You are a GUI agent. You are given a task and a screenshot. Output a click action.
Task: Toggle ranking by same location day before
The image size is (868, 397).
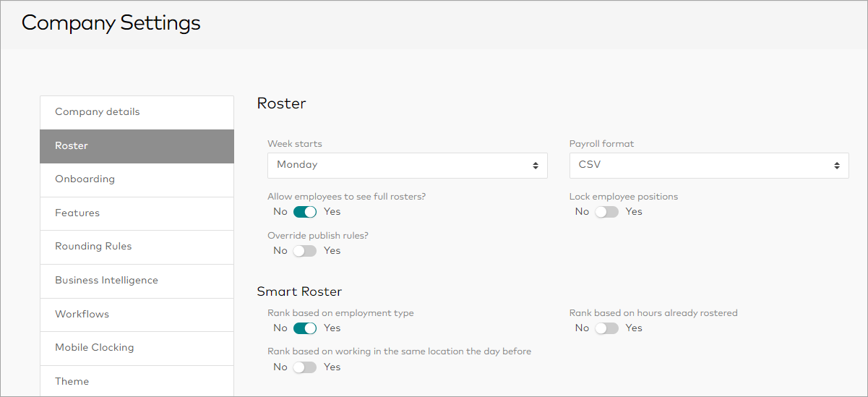(305, 367)
